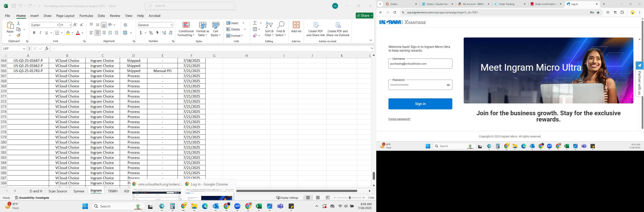
Task: Open Chrome Extensions puzzle icon
Action: tap(622, 12)
